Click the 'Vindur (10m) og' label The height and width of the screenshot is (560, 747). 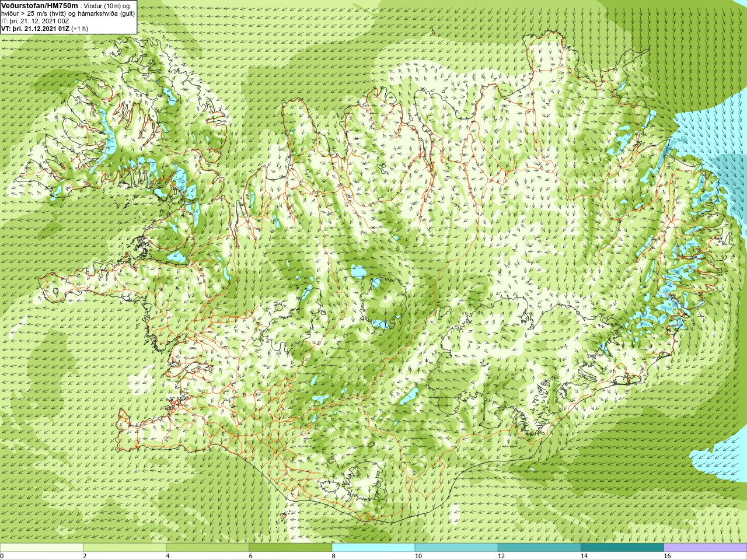click(107, 6)
